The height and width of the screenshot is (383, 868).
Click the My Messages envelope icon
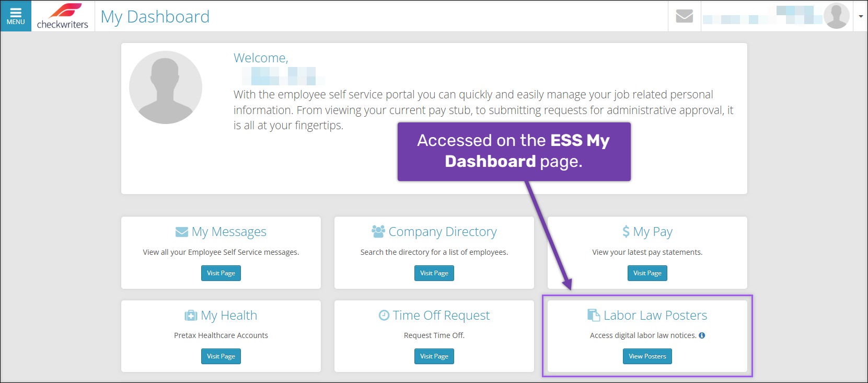pos(182,232)
